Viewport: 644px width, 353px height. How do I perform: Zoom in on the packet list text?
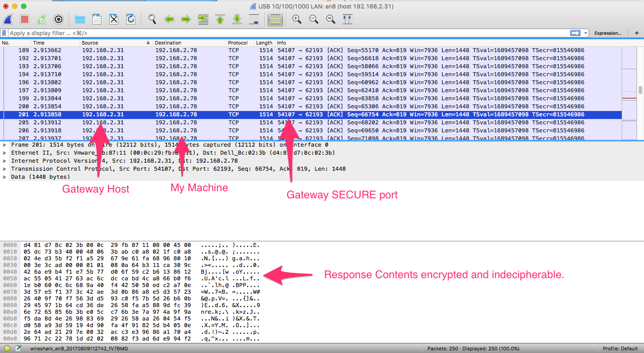296,19
